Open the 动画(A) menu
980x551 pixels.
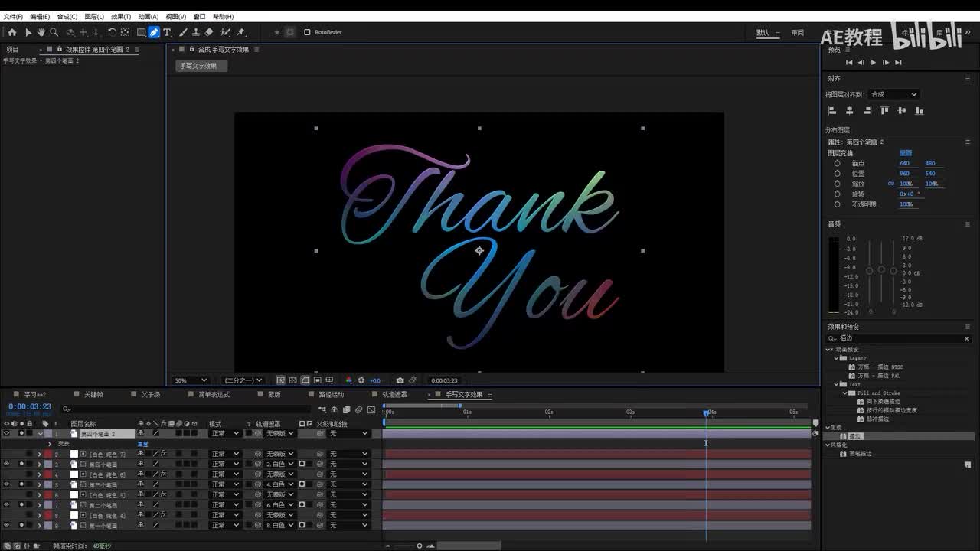click(x=149, y=16)
